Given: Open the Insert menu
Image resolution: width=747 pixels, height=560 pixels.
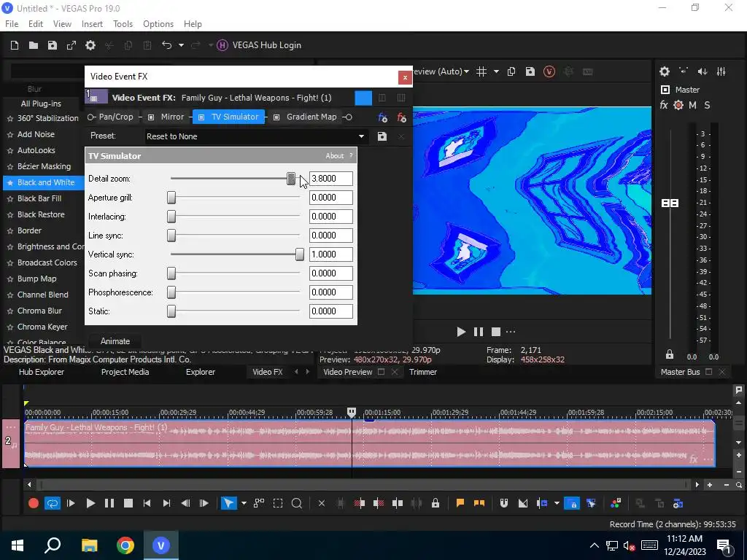Looking at the screenshot, I should click(92, 24).
